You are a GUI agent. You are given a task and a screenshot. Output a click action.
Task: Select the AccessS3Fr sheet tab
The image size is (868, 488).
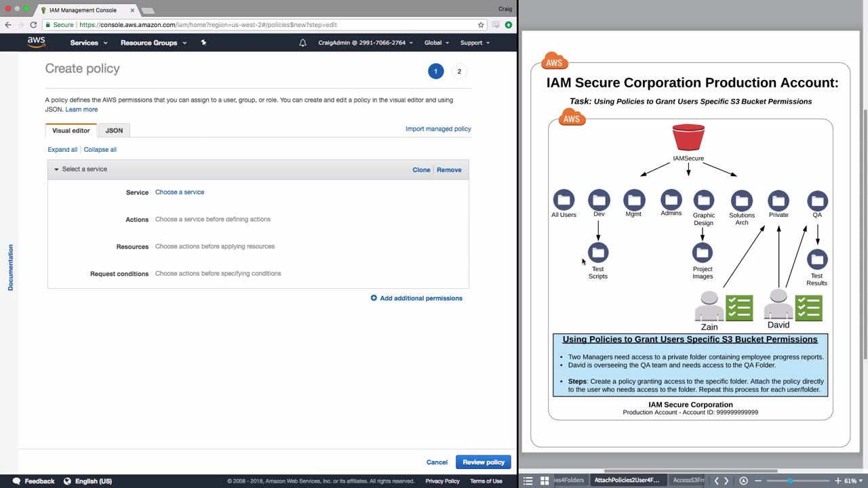pyautogui.click(x=688, y=481)
